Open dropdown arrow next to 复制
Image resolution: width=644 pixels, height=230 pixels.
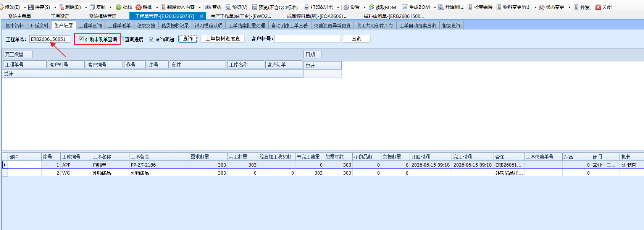click(x=111, y=7)
